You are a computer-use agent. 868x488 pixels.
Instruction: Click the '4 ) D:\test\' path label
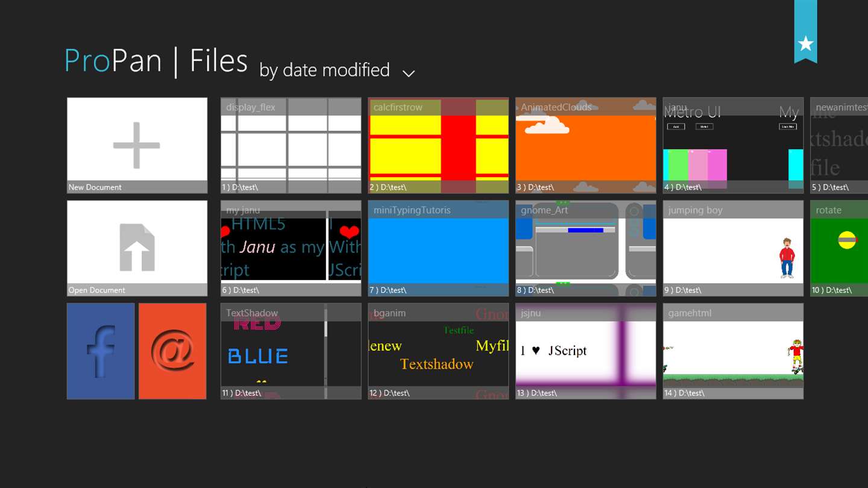683,187
